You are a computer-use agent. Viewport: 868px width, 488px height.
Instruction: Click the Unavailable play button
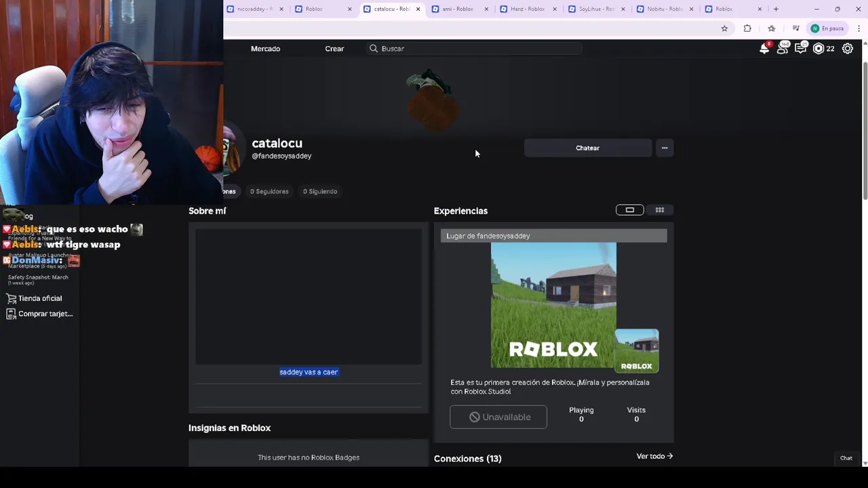pos(498,417)
